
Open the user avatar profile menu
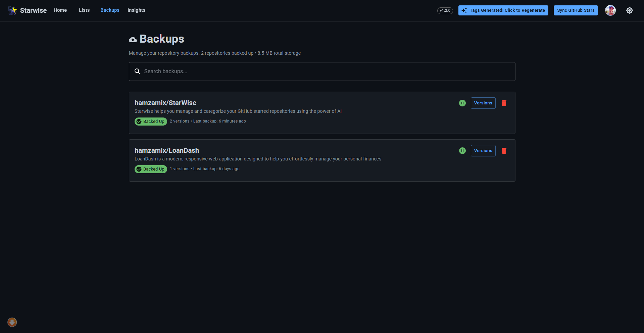(x=610, y=10)
